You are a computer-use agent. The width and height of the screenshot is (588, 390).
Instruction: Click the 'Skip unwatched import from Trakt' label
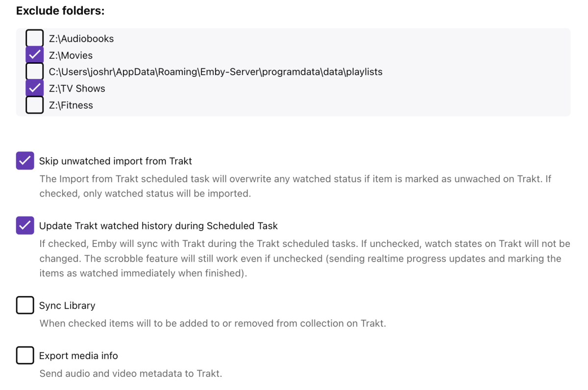(116, 161)
